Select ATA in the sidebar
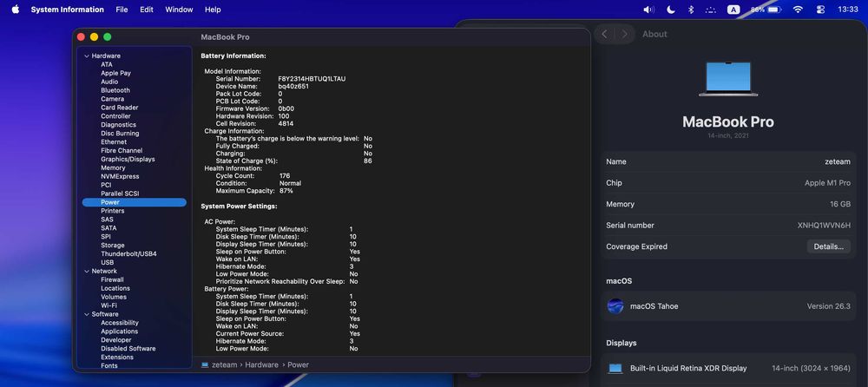This screenshot has height=387, width=868. pyautogui.click(x=106, y=65)
